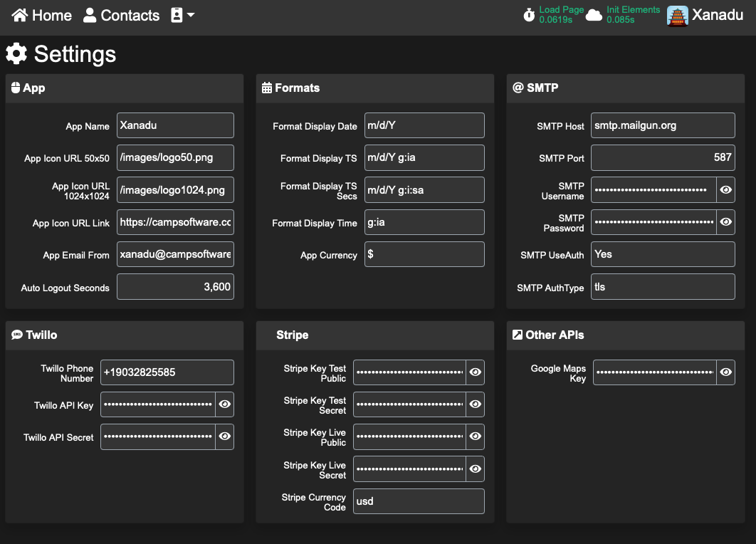Click the chart icon on Other APIs panel
The height and width of the screenshot is (544, 756).
[518, 335]
